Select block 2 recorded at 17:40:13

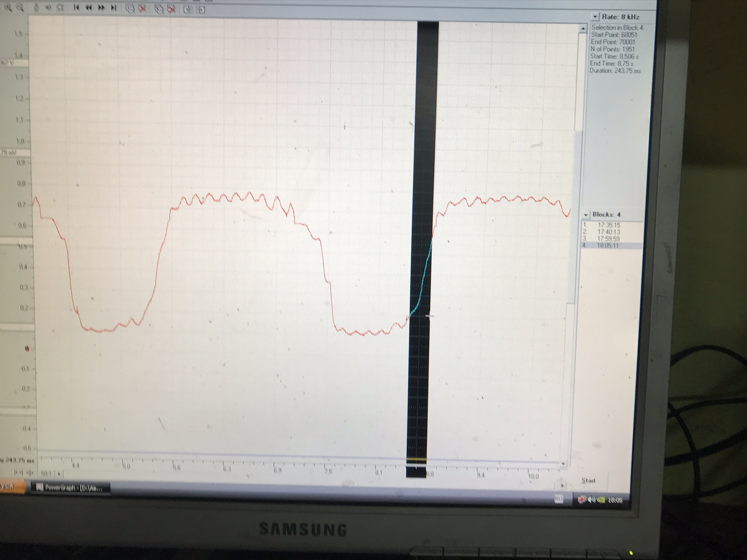pos(608,232)
